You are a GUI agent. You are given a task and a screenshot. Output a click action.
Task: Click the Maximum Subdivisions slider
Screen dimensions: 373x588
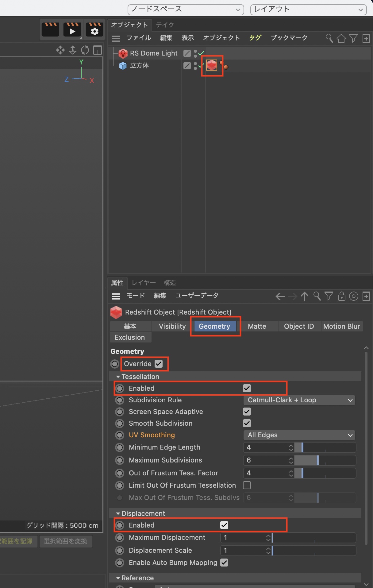click(325, 460)
